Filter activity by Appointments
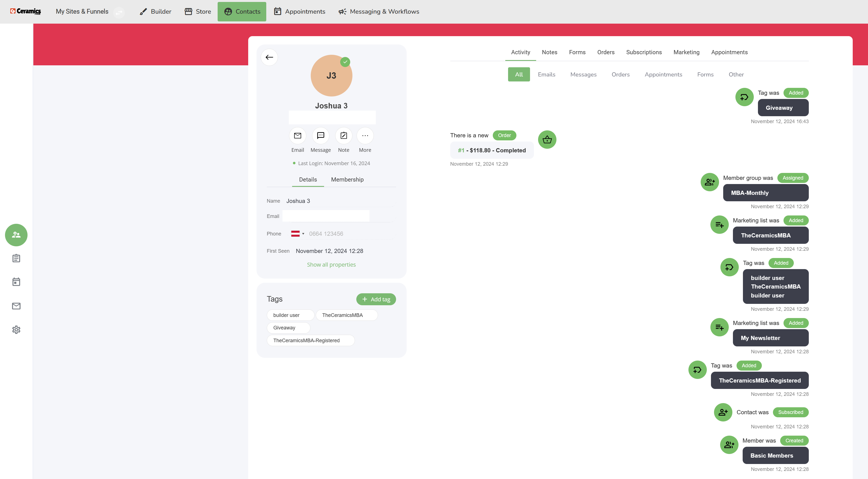Viewport: 868px width, 479px height. (x=663, y=75)
